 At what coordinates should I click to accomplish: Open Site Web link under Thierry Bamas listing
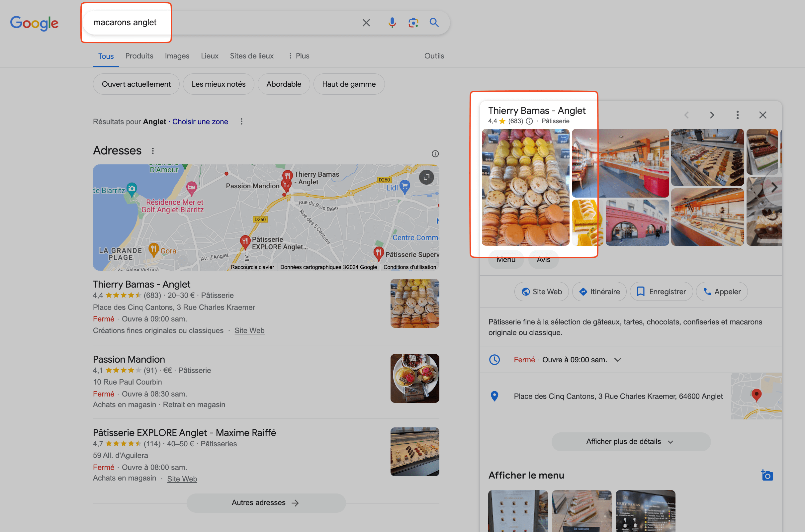tap(249, 330)
